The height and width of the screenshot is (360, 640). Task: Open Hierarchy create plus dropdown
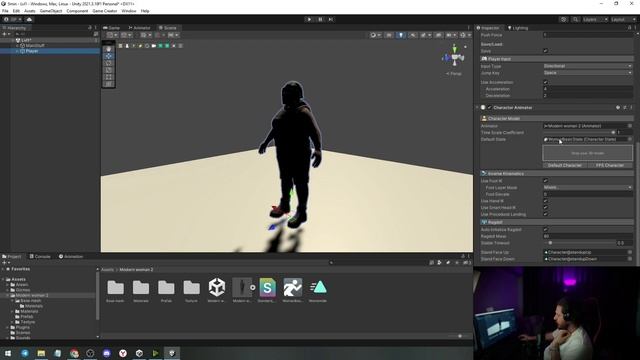[x=6, y=35]
